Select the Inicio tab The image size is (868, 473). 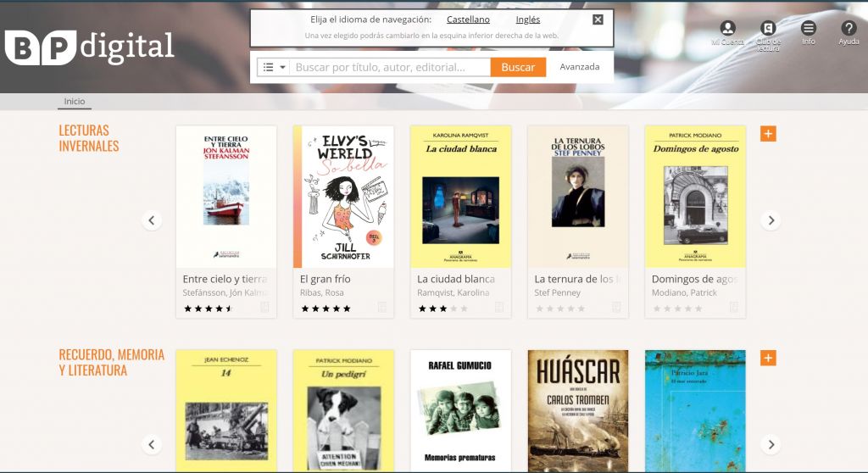[x=75, y=102]
